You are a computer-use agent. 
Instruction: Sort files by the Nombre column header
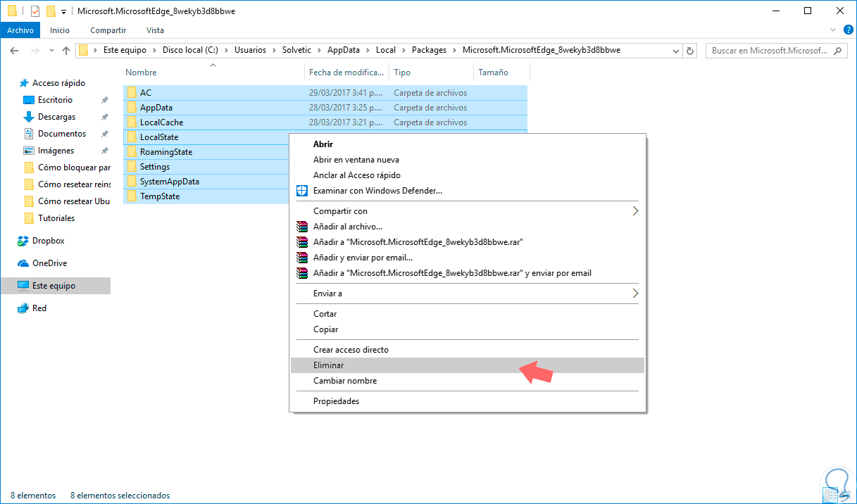pos(142,73)
